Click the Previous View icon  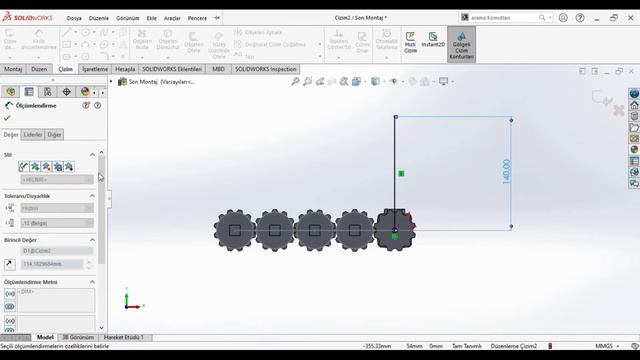tap(320, 82)
